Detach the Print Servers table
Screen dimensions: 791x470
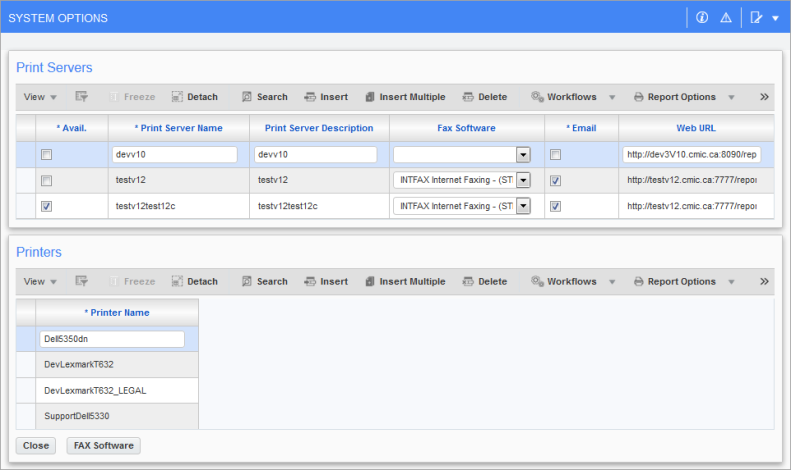point(195,97)
